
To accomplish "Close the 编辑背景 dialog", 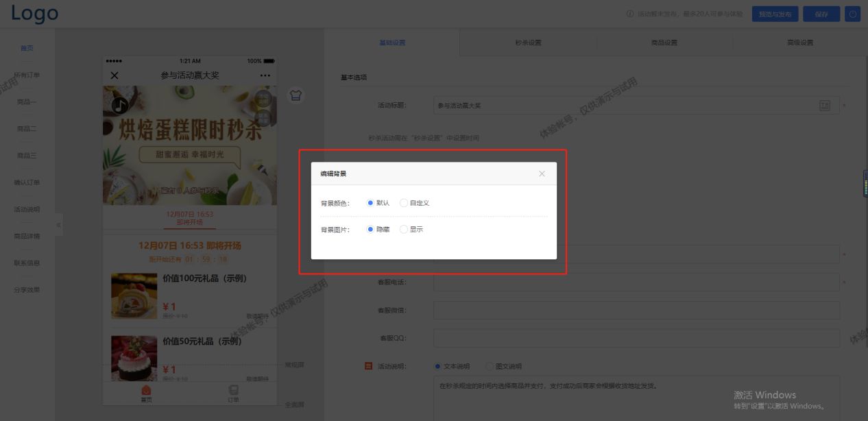I will pyautogui.click(x=541, y=173).
